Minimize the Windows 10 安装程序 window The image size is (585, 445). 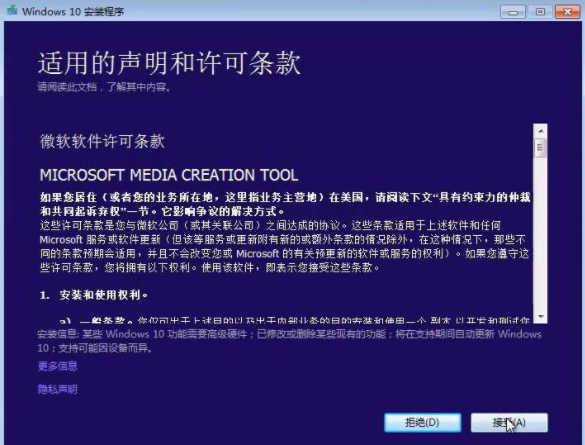pos(513,12)
